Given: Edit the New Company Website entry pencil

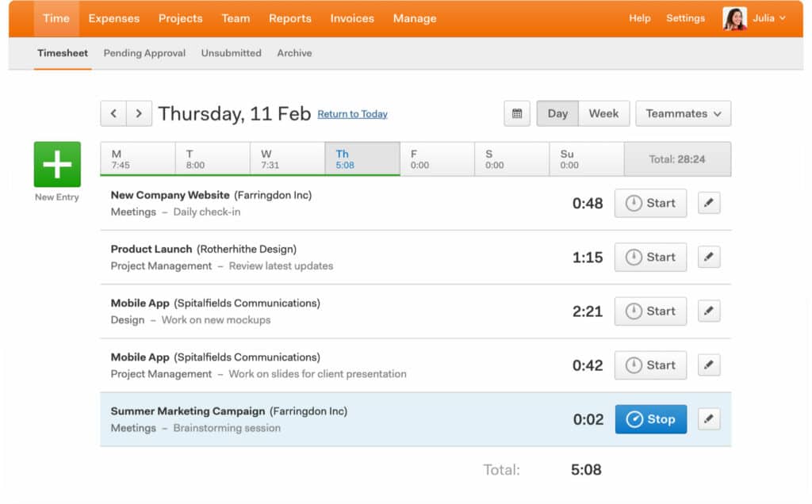Looking at the screenshot, I should tap(709, 203).
